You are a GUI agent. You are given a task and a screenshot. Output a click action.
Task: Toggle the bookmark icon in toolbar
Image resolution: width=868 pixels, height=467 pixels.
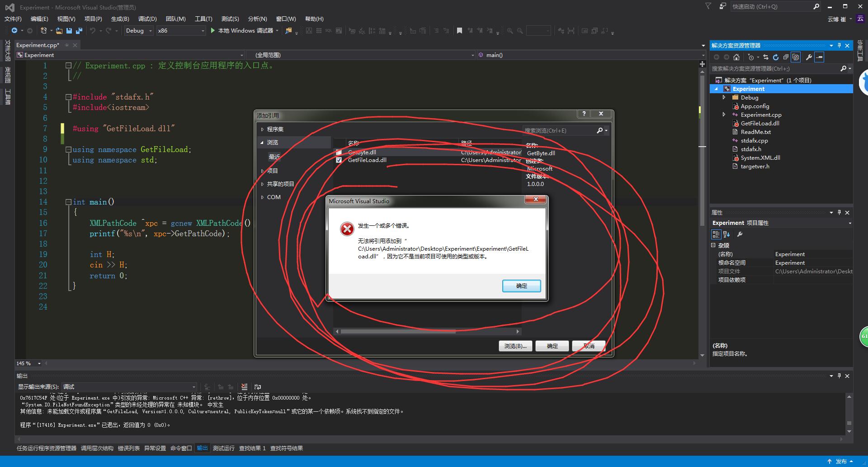click(x=459, y=30)
